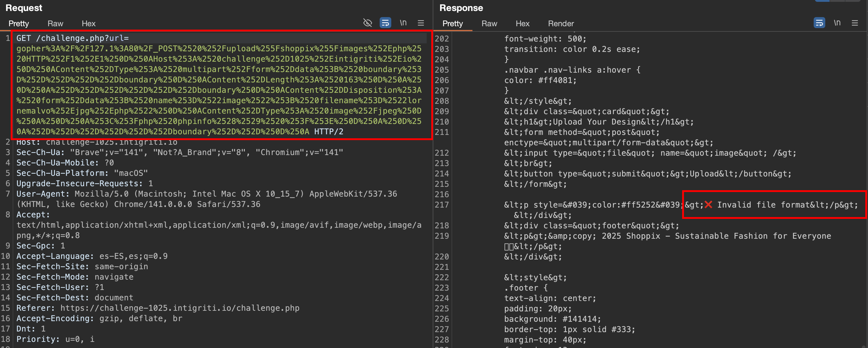Viewport: 868px width, 348px height.
Task: Switch Response view to Raw tab
Action: pos(489,24)
